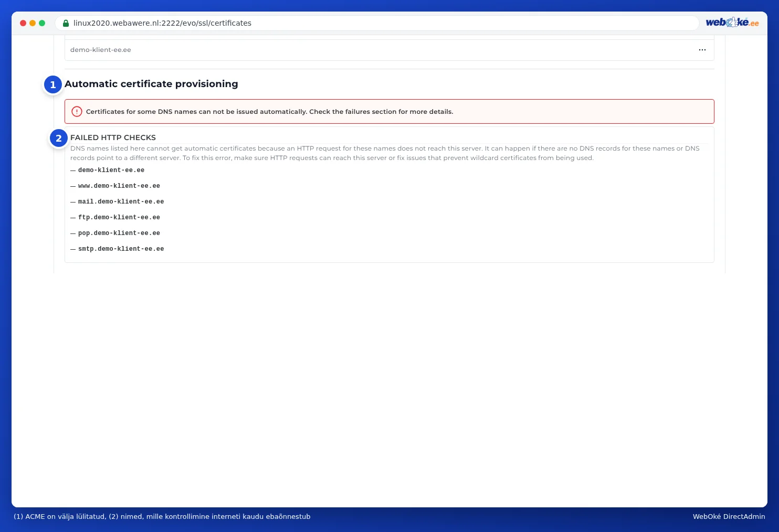Viewport: 779px width, 532px height.
Task: Click the failed name demo-klient-ee.ee in list
Action: click(x=111, y=170)
